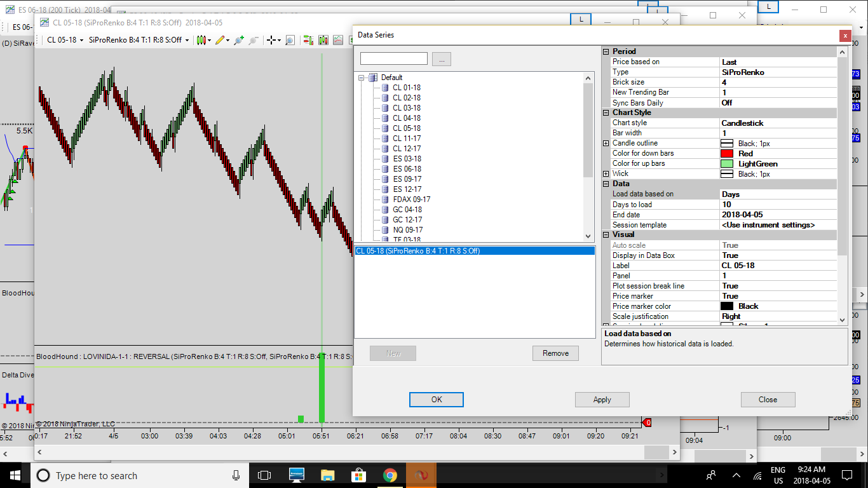
Task: Click the zoom out magnifier icon
Action: [254, 40]
